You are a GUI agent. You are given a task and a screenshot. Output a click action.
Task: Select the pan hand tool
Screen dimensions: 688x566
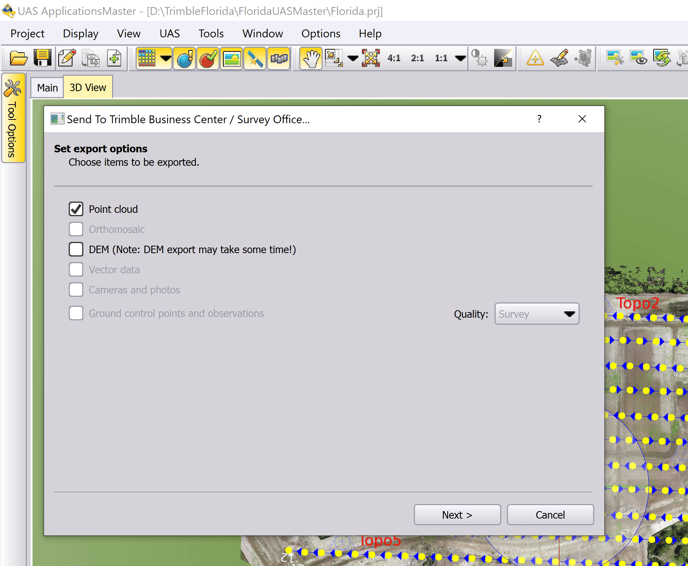click(x=311, y=59)
